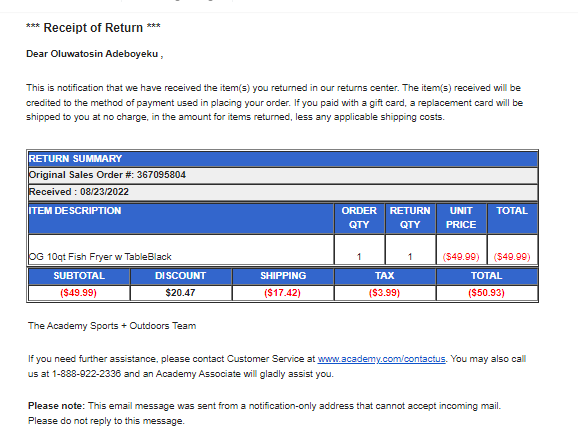Screen dimensions: 578x433
Task: Click 'The Academy Sports + Outdoors Team' signature
Action: pos(112,326)
